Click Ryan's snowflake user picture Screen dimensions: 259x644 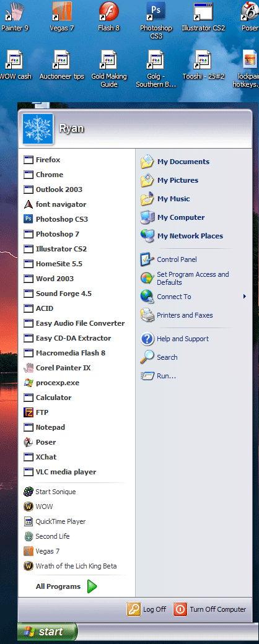click(x=38, y=129)
